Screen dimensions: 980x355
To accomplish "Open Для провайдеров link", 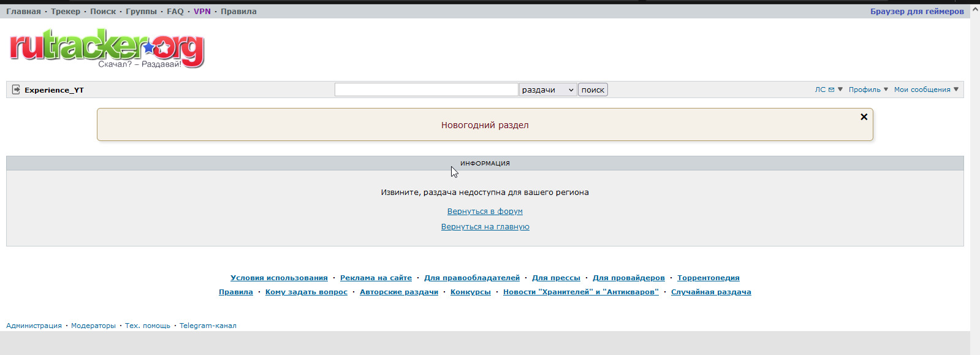I will [628, 278].
